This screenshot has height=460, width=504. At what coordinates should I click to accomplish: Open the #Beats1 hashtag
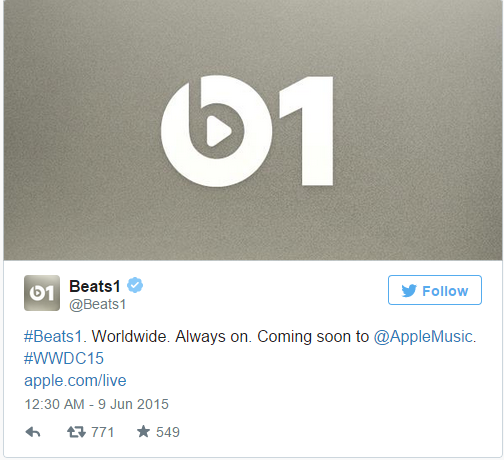click(53, 336)
